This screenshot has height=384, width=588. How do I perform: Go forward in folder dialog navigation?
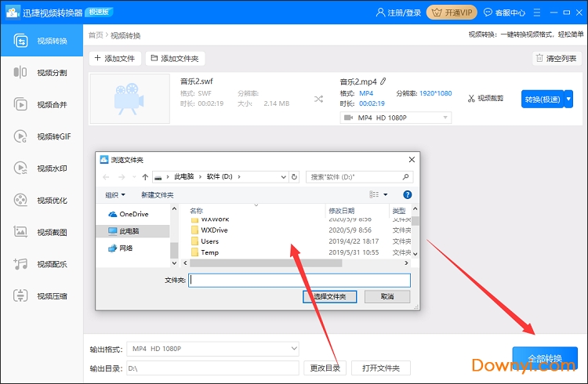click(122, 176)
